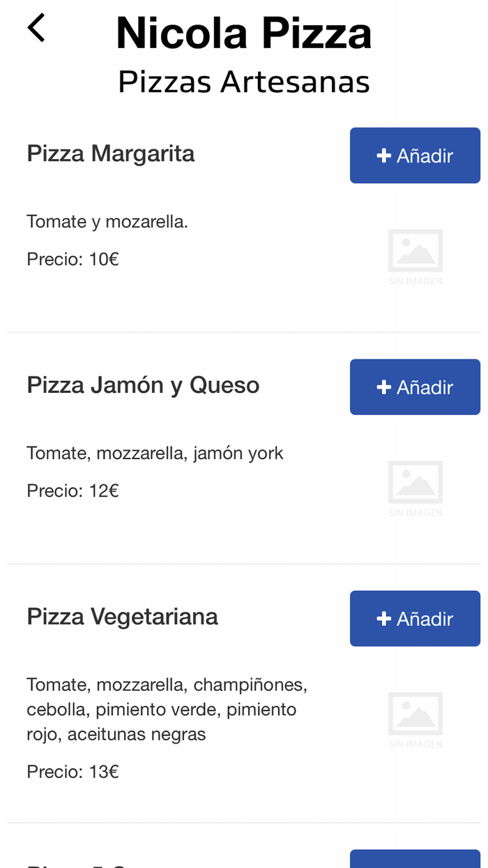
Task: Open the Pizza Vegetariana item details
Action: point(123,617)
